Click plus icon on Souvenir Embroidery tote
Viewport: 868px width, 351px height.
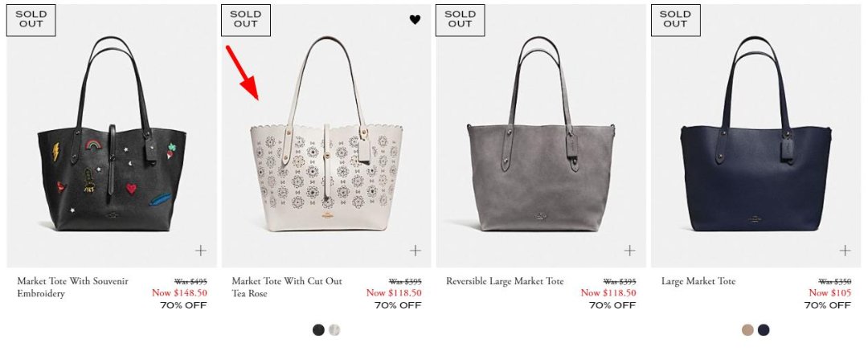coord(200,251)
